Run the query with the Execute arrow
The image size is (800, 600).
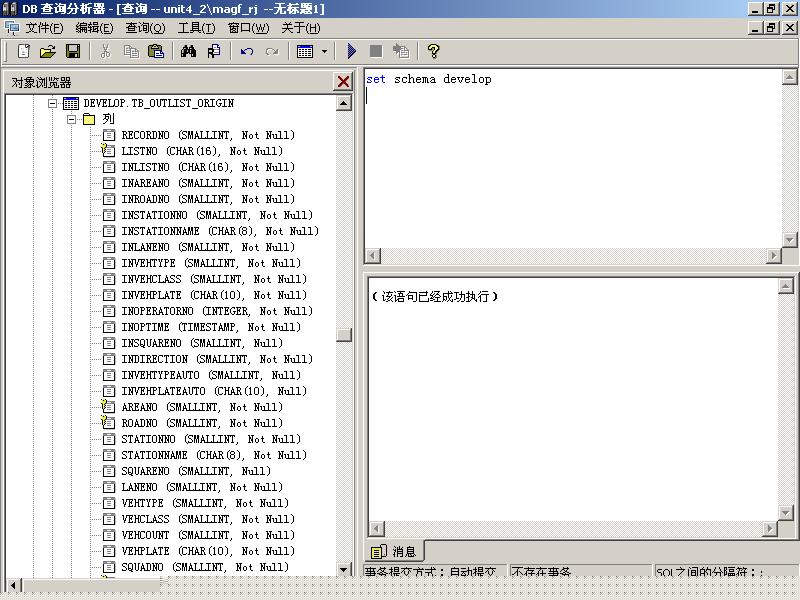[352, 51]
